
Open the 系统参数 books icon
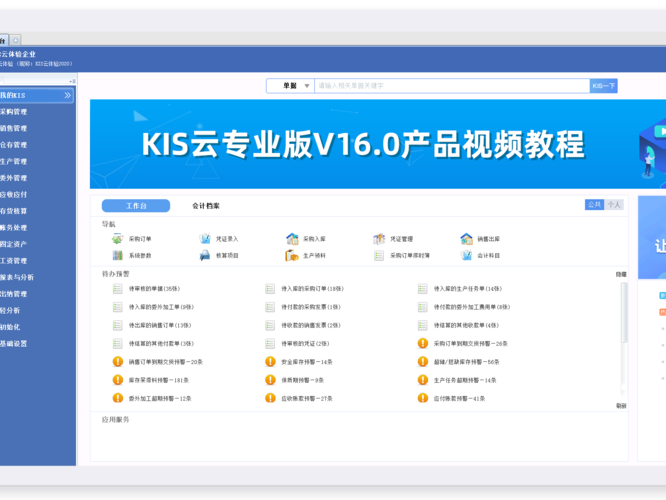tap(118, 255)
